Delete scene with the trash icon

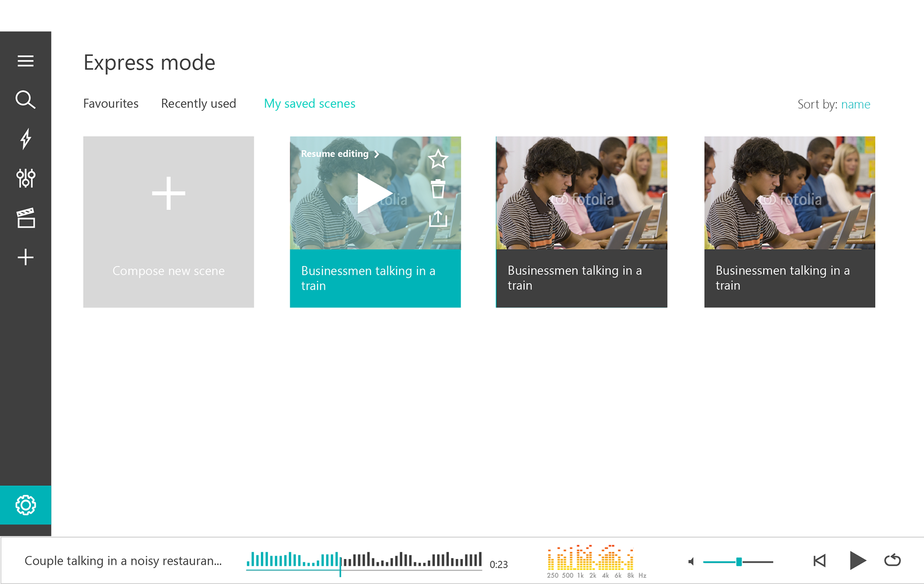click(x=438, y=189)
